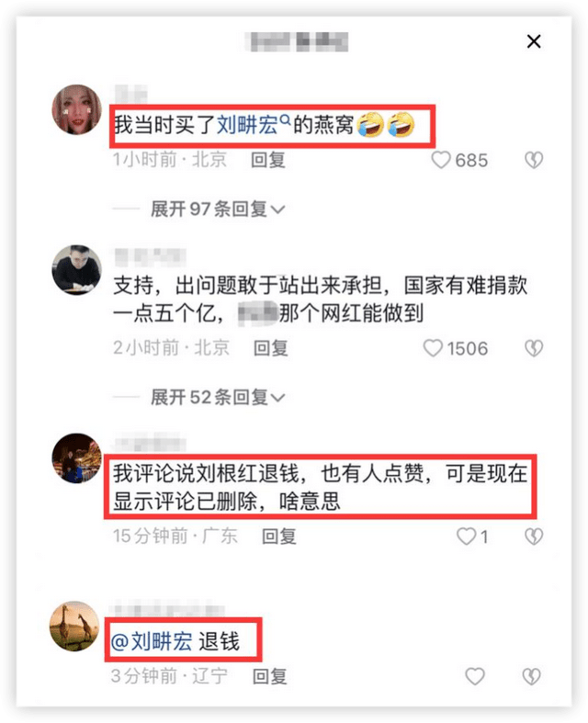Open the woman avatar of first commenter
588x723 pixels.
pyautogui.click(x=76, y=109)
